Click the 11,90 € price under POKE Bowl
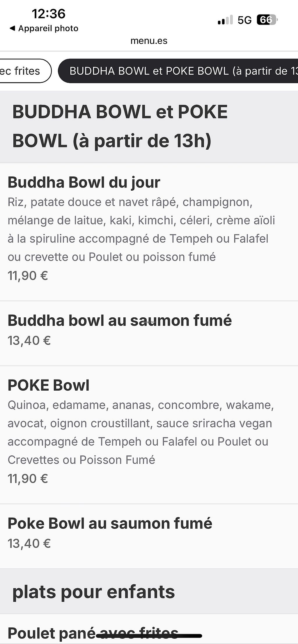The height and width of the screenshot is (644, 298). (28, 479)
